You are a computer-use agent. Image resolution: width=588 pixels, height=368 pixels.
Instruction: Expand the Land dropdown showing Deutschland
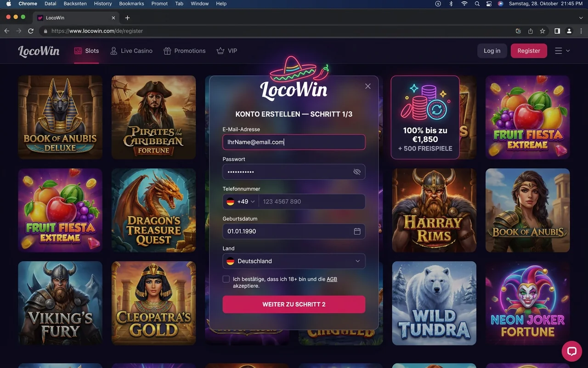coord(294,261)
